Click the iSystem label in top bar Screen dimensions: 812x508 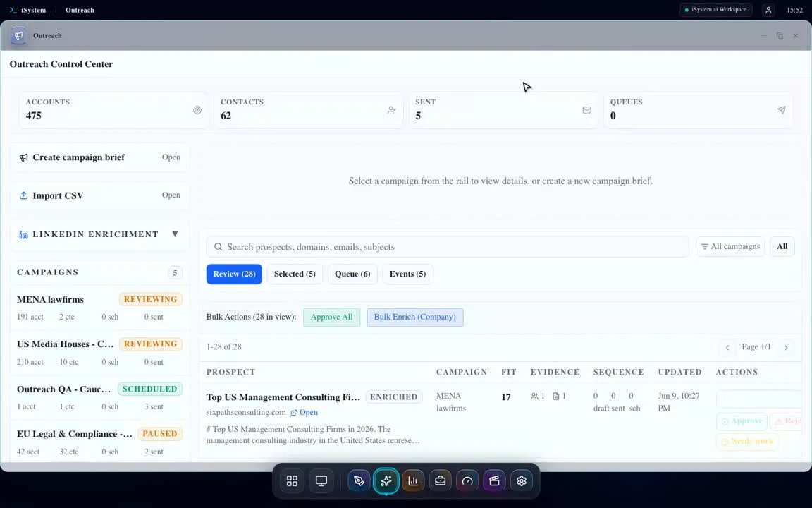click(x=34, y=10)
